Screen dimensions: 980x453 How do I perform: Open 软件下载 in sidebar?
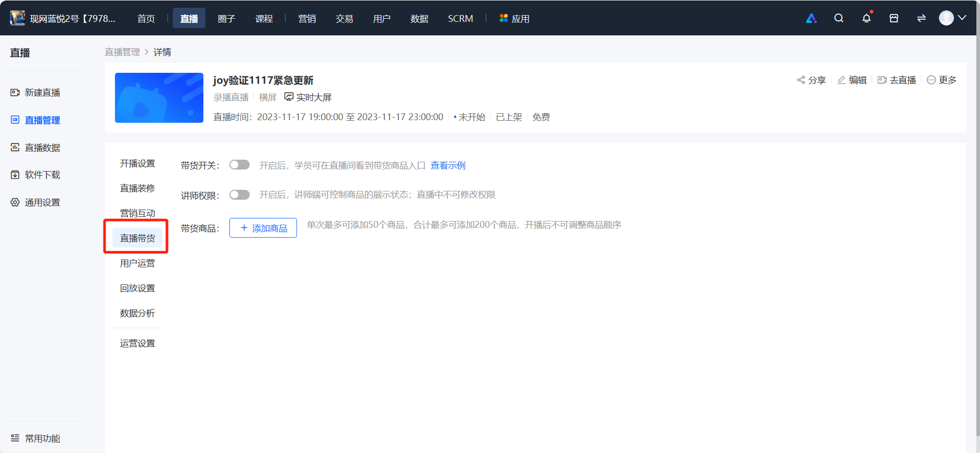pyautogui.click(x=35, y=175)
